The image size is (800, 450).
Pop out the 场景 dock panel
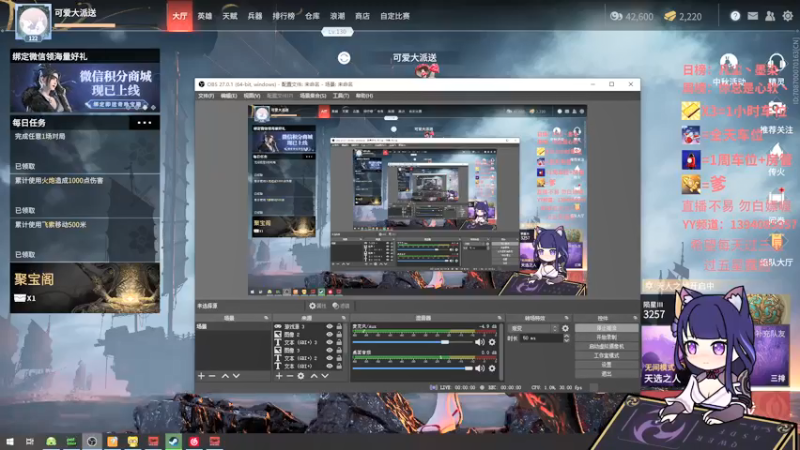click(x=266, y=318)
